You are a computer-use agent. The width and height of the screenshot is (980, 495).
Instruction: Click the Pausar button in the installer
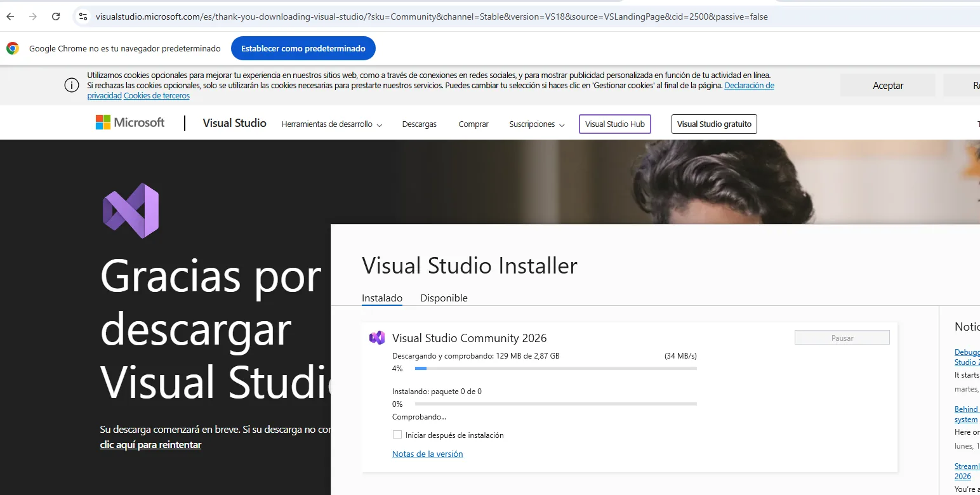click(x=842, y=338)
